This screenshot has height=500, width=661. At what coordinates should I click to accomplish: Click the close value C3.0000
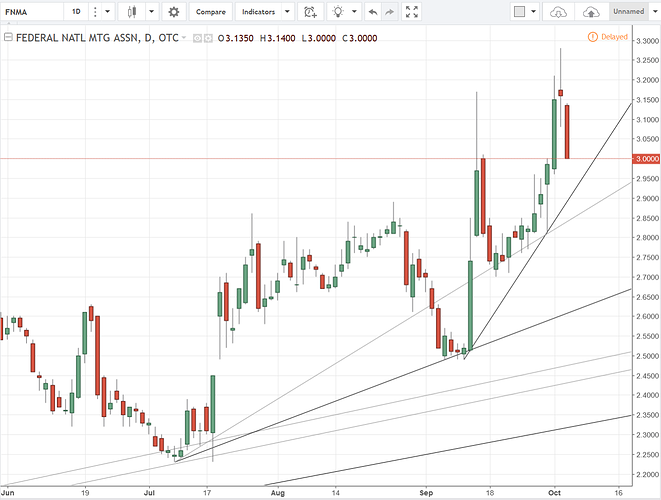[x=360, y=38]
